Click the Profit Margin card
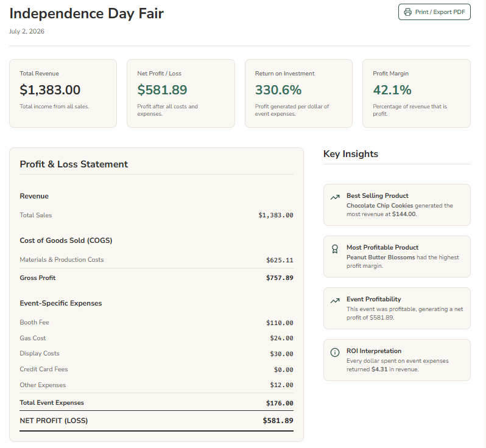The width and height of the screenshot is (486, 448). click(416, 93)
